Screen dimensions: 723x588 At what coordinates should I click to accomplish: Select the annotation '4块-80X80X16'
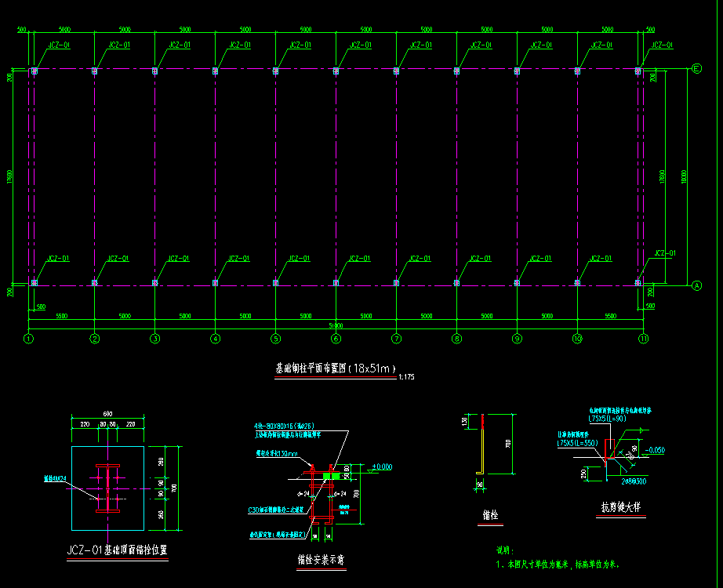pos(284,426)
